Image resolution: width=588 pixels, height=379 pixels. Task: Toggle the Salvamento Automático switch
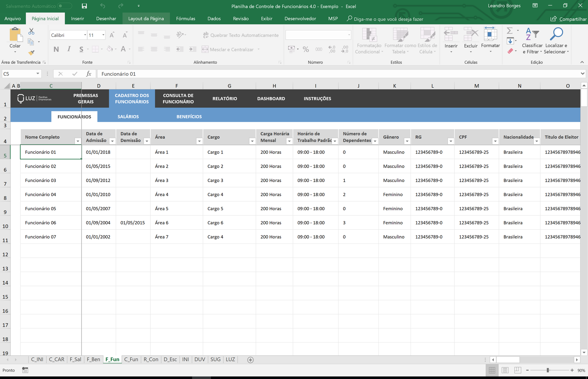coord(64,6)
